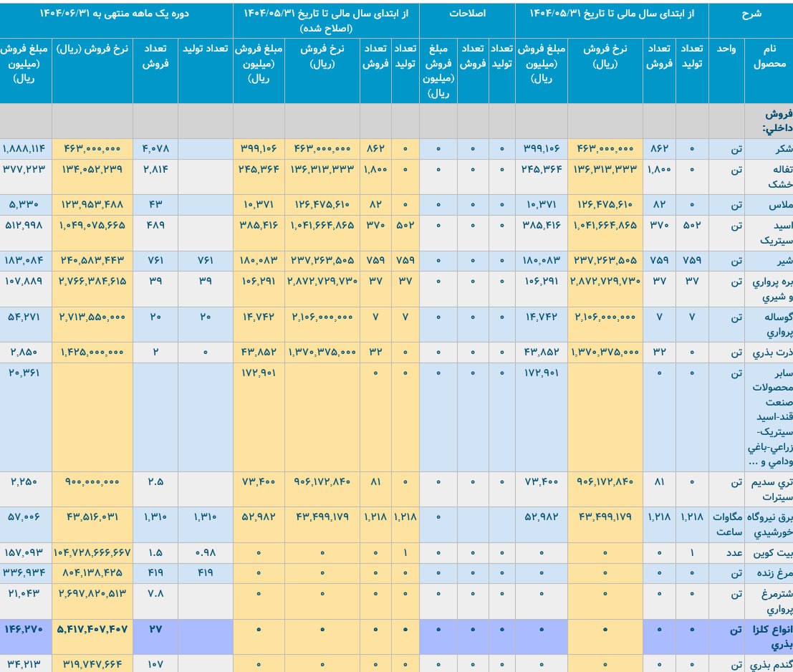The height and width of the screenshot is (672, 793).
Task: Select the rapeseed sale rate ۵,۴۱۷,۴۰۷,۴۰۷
Action: (x=92, y=630)
